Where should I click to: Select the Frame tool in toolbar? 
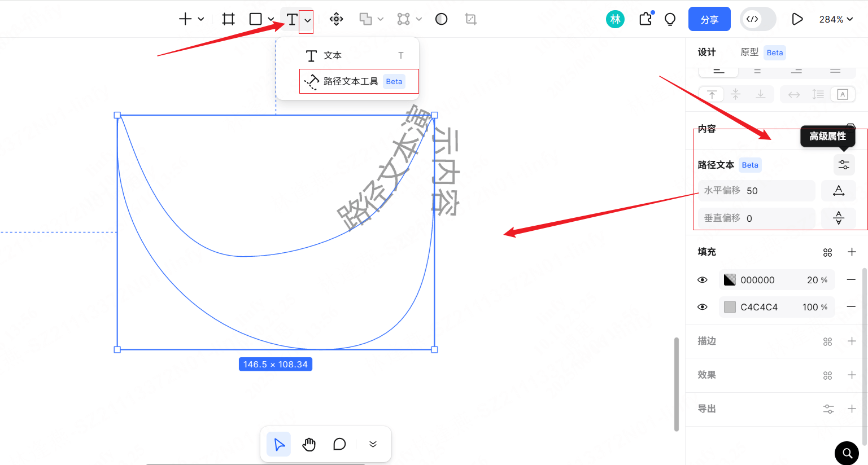click(x=228, y=19)
